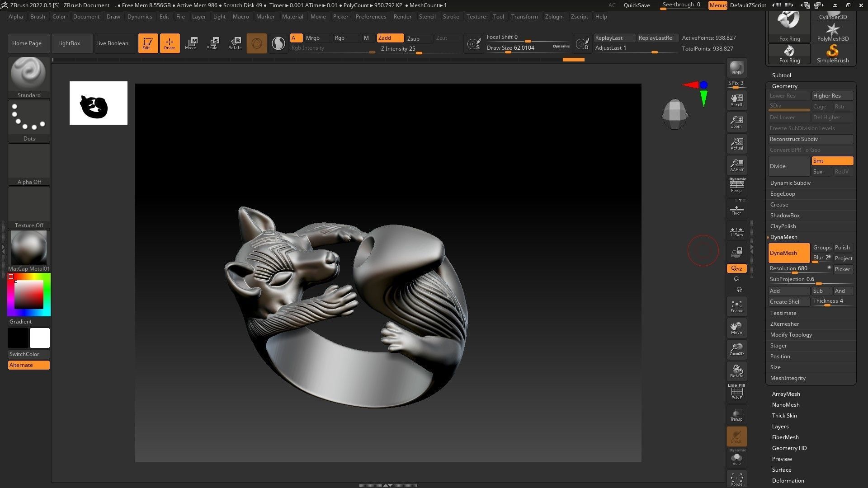This screenshot has width=868, height=488.
Task: Click the sculptris/gizmo sphere icon
Action: [x=257, y=43]
